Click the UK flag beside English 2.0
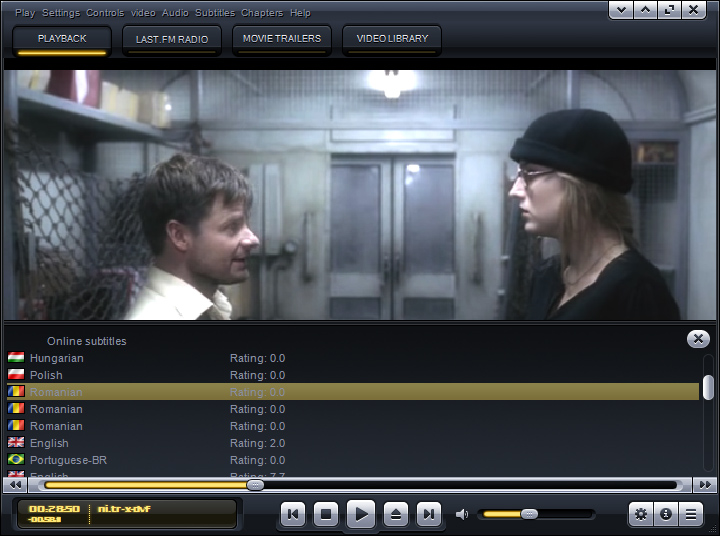This screenshot has height=536, width=720. tap(16, 442)
